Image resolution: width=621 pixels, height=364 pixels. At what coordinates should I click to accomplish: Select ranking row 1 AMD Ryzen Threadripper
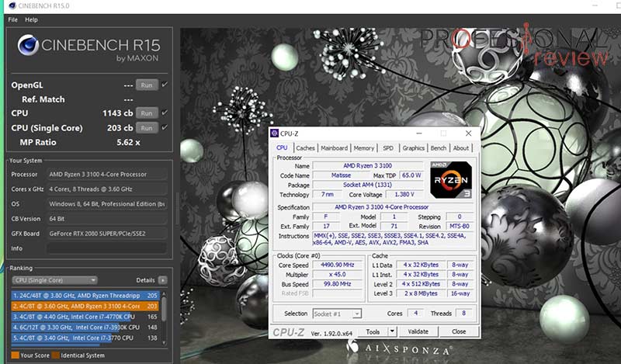point(85,296)
